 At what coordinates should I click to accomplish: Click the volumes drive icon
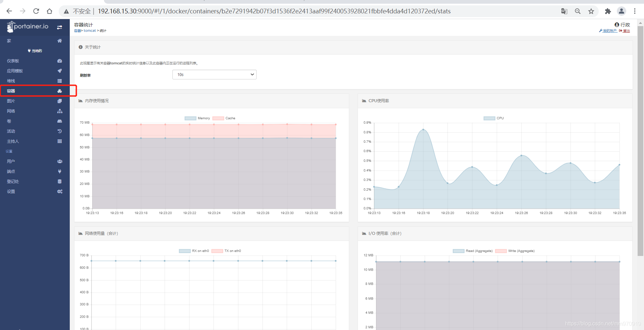pos(59,121)
